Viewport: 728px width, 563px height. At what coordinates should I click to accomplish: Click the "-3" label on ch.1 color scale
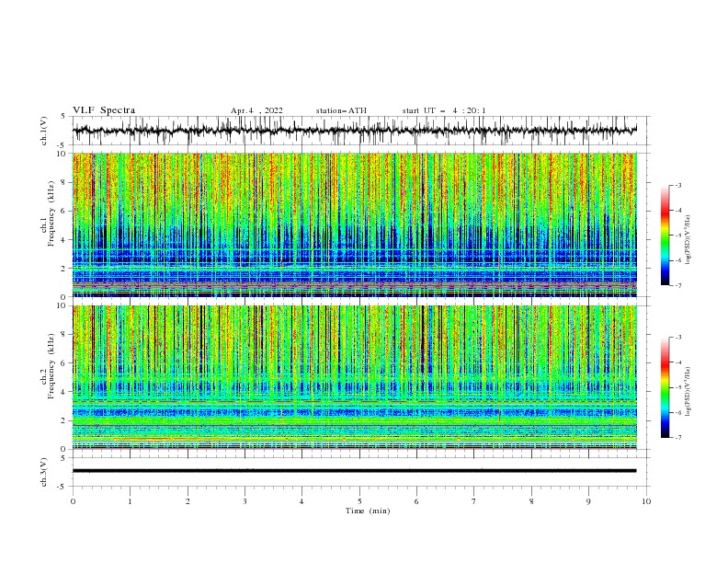[x=677, y=185]
